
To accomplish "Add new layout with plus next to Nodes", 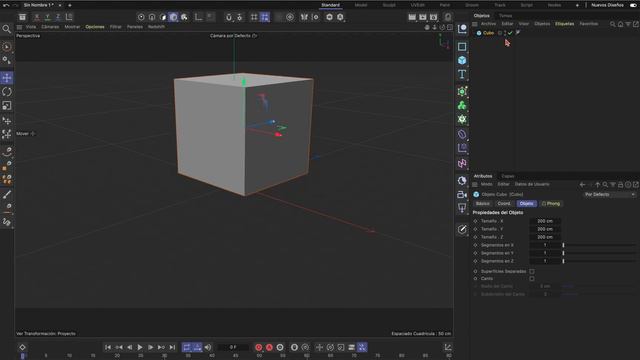I will [577, 5].
